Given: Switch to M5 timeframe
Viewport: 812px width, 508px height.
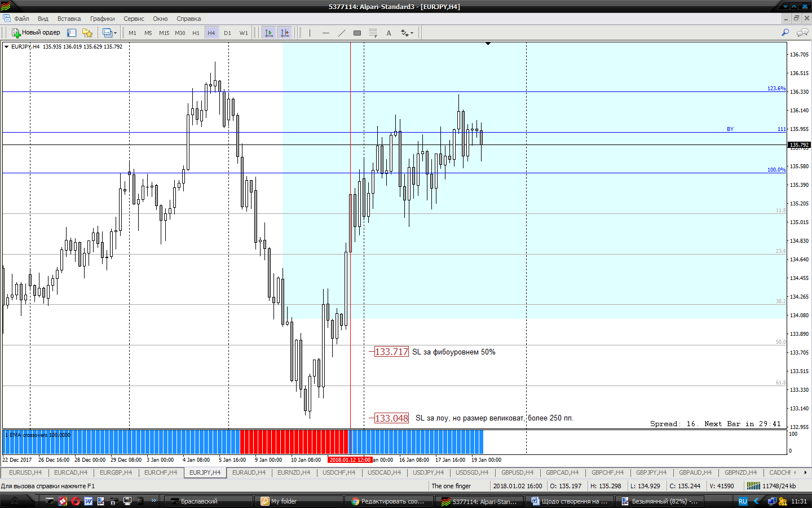Looking at the screenshot, I should point(148,33).
